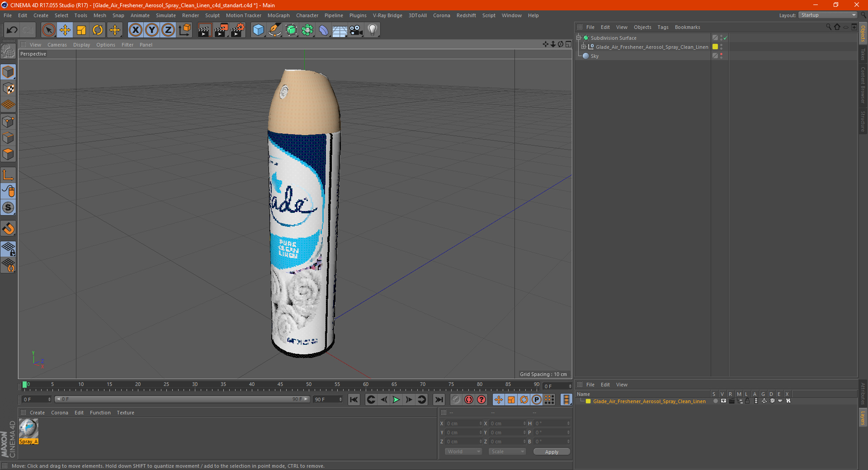This screenshot has width=868, height=470.
Task: Open the Objects side tab
Action: point(863,34)
